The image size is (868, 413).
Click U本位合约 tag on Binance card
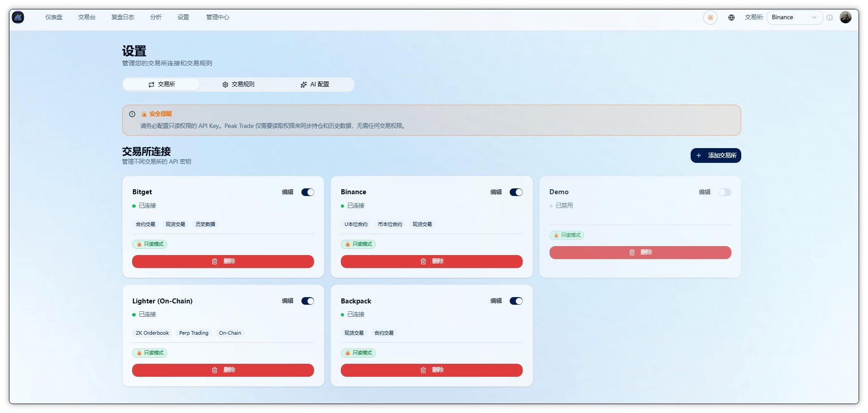coord(356,224)
